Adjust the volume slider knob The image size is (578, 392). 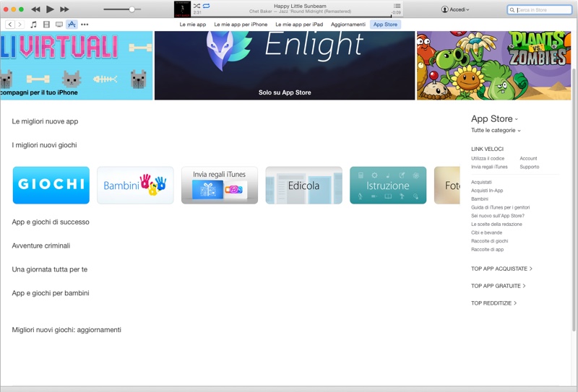[131, 9]
